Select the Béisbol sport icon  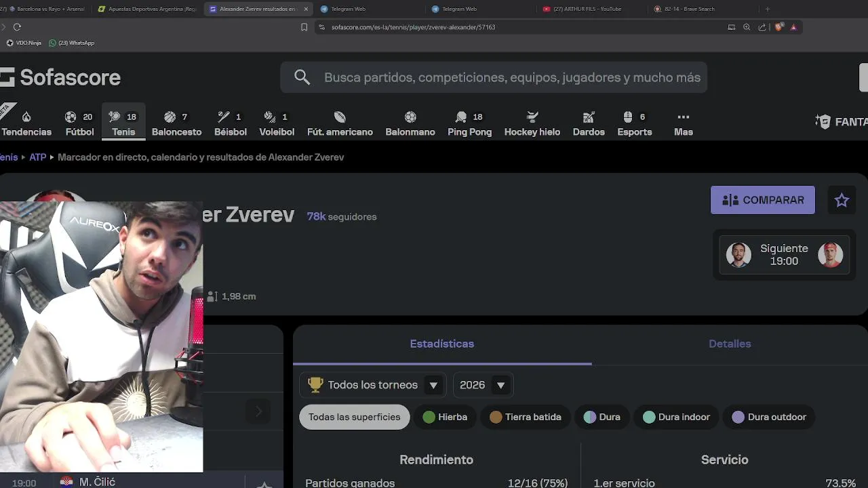(x=223, y=117)
